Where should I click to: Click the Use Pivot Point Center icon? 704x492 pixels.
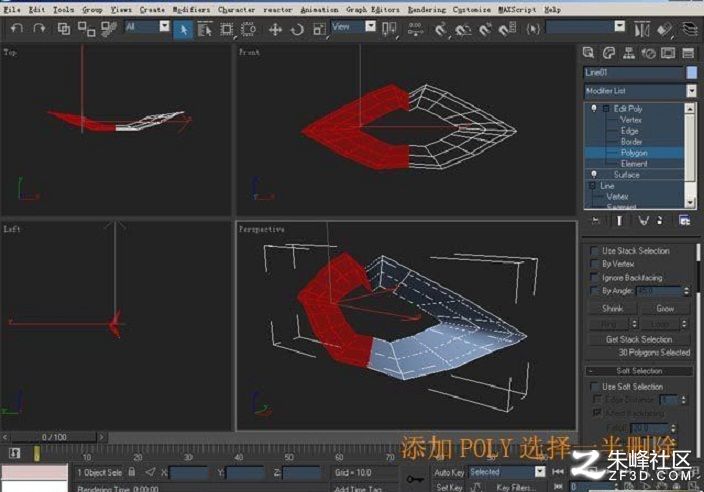point(389,30)
